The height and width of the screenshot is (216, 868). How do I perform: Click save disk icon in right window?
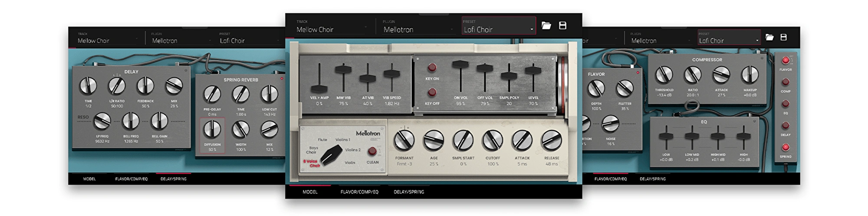pyautogui.click(x=783, y=37)
